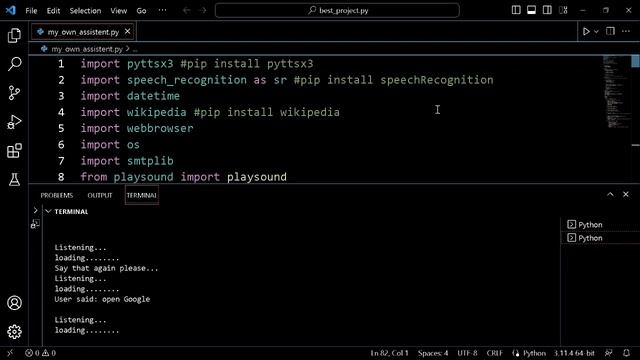This screenshot has width=640, height=360.
Task: Open the Run and Debug view
Action: [14, 122]
